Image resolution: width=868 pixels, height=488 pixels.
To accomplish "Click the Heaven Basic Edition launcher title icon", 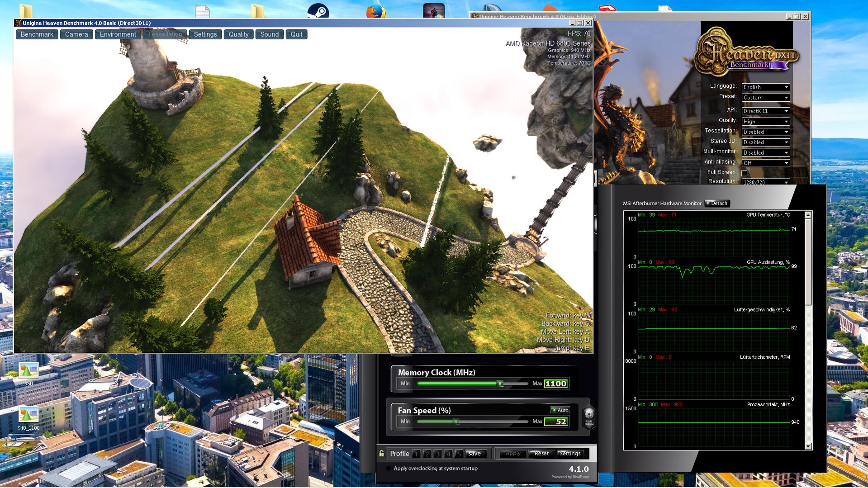I will pos(475,16).
